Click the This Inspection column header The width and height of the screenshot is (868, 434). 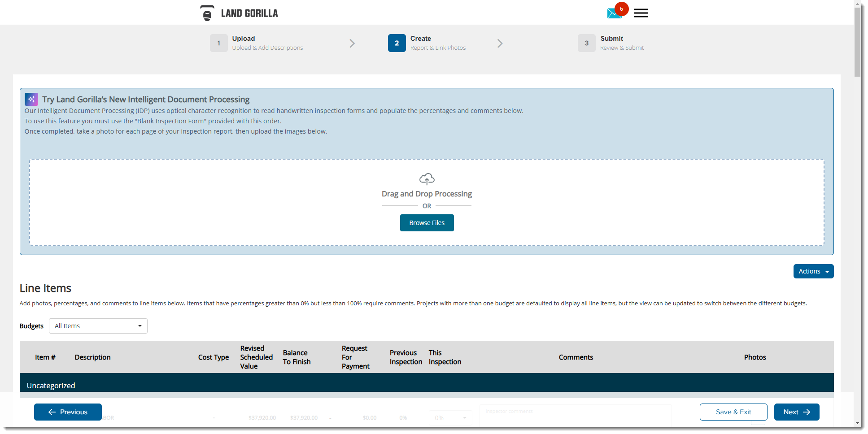pos(445,357)
